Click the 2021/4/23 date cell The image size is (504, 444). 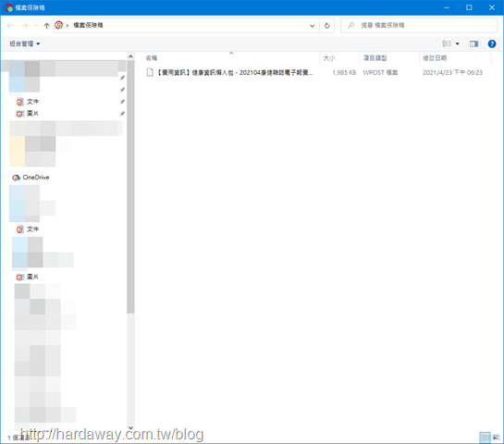[452, 73]
